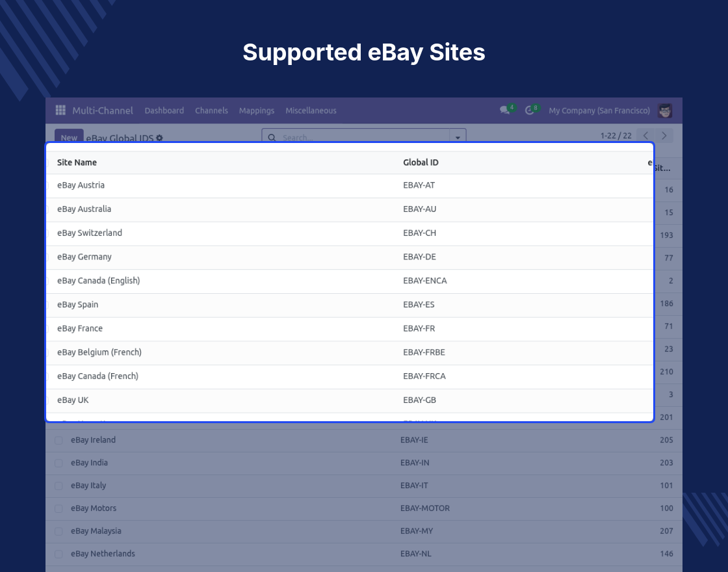
Task: Tick the eBay Malaysia row checkbox
Action: click(58, 531)
